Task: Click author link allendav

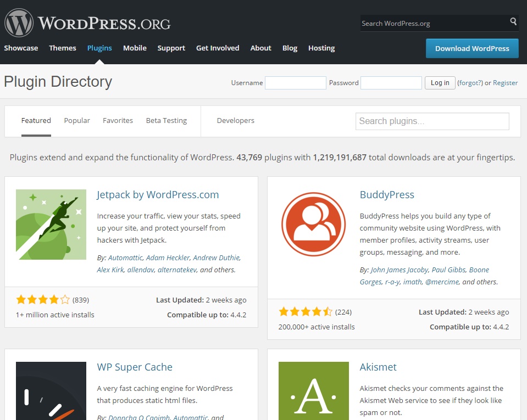Action: pyautogui.click(x=141, y=270)
